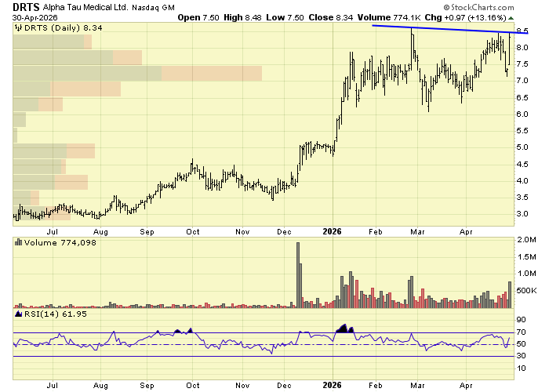Click the 6.0 price axis label
Image resolution: width=549 pixels, height=392 pixels.
pyautogui.click(x=522, y=114)
